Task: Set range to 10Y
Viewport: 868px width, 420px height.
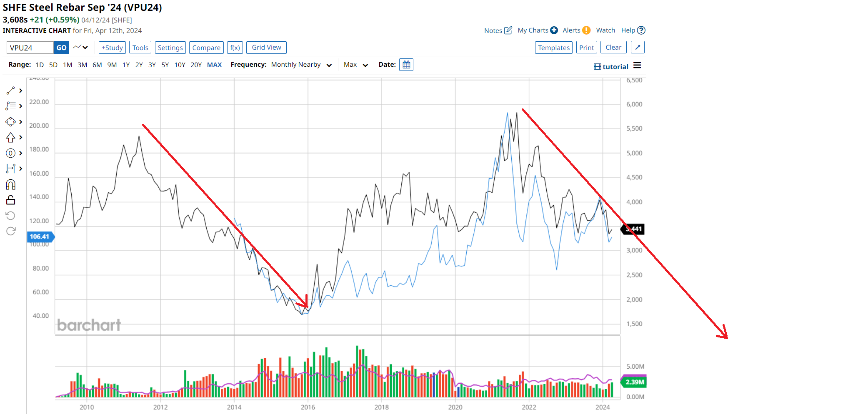Action: (180, 65)
